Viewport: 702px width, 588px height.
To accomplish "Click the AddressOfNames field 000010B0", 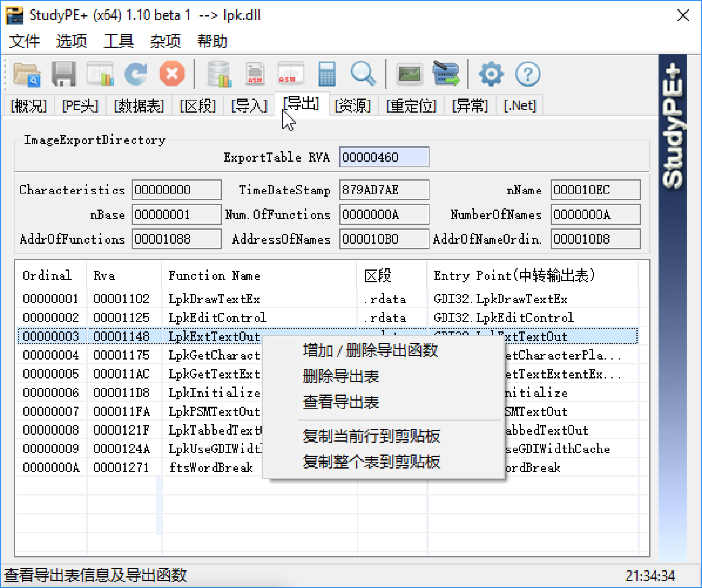I will pyautogui.click(x=384, y=239).
